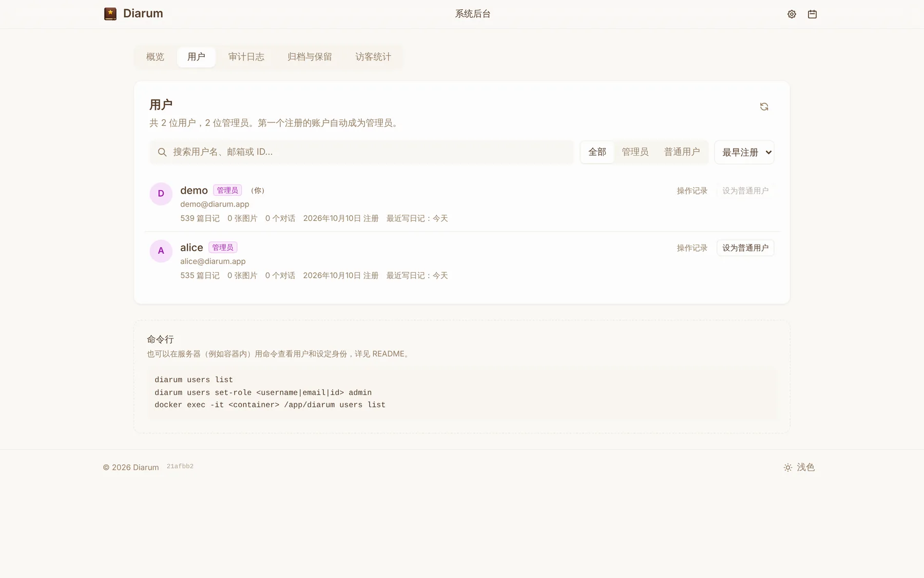The image size is (924, 578).
Task: Open the 访客统计 tab
Action: click(x=373, y=57)
